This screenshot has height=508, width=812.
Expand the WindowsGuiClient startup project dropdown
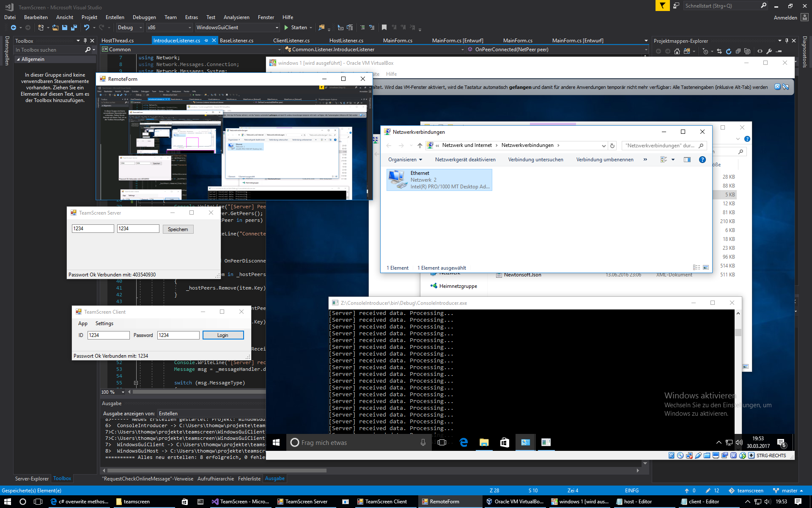(277, 28)
